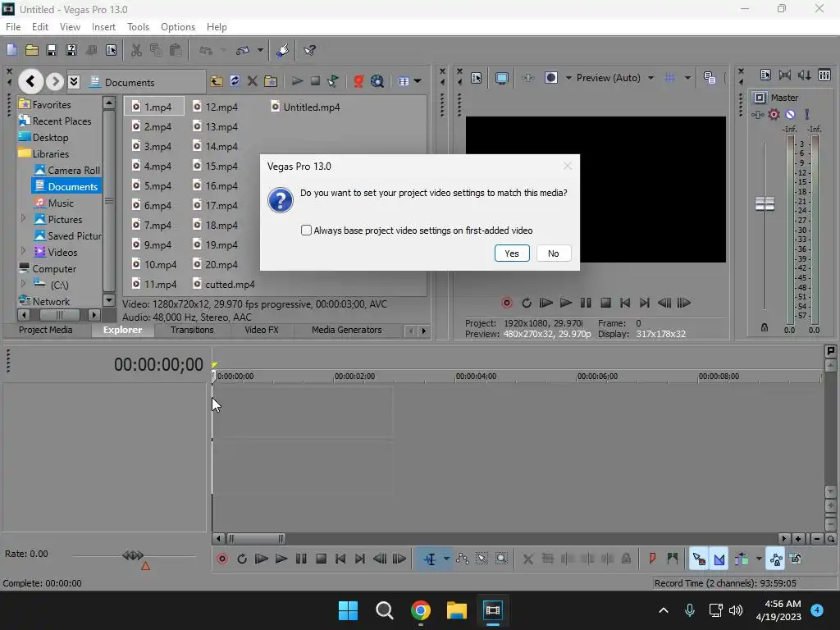The width and height of the screenshot is (840, 630).
Task: Toggle Ignore Event Grouping
Action: click(796, 559)
